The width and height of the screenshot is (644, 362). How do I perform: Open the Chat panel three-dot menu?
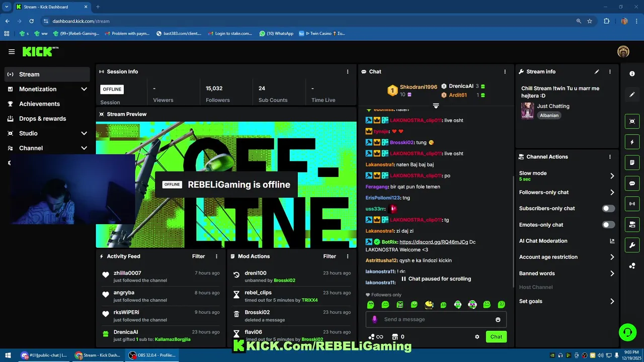point(505,71)
